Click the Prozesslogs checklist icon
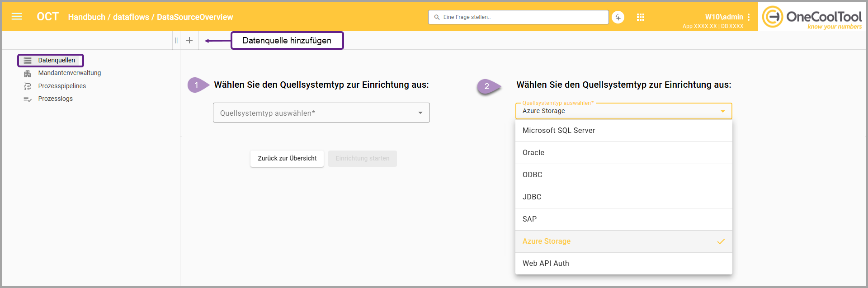 pyautogui.click(x=28, y=99)
